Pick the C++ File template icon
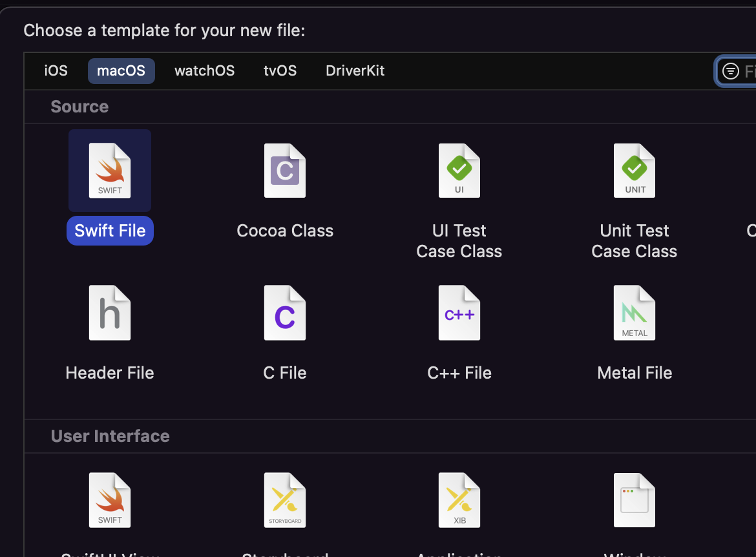Viewport: 756px width, 557px height. click(x=459, y=313)
